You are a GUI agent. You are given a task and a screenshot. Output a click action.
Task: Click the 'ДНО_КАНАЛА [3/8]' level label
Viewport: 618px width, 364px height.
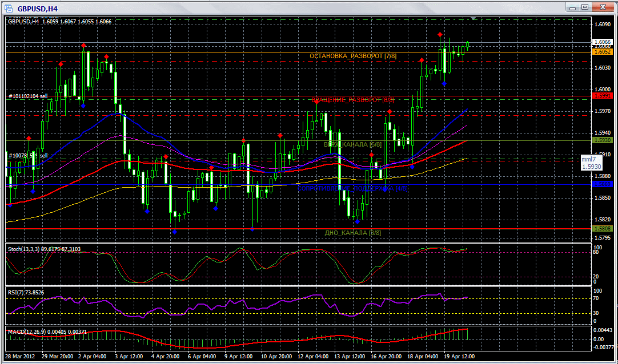(x=353, y=233)
